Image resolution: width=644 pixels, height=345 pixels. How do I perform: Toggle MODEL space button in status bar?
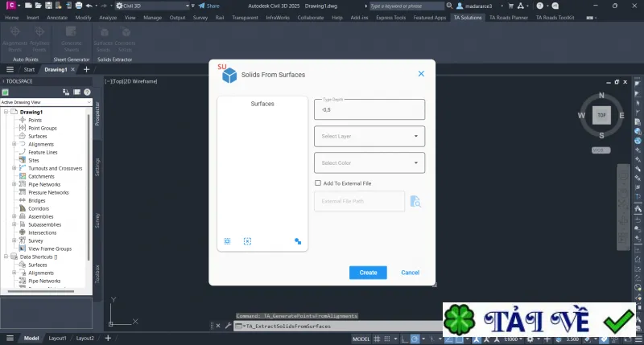coord(361,339)
